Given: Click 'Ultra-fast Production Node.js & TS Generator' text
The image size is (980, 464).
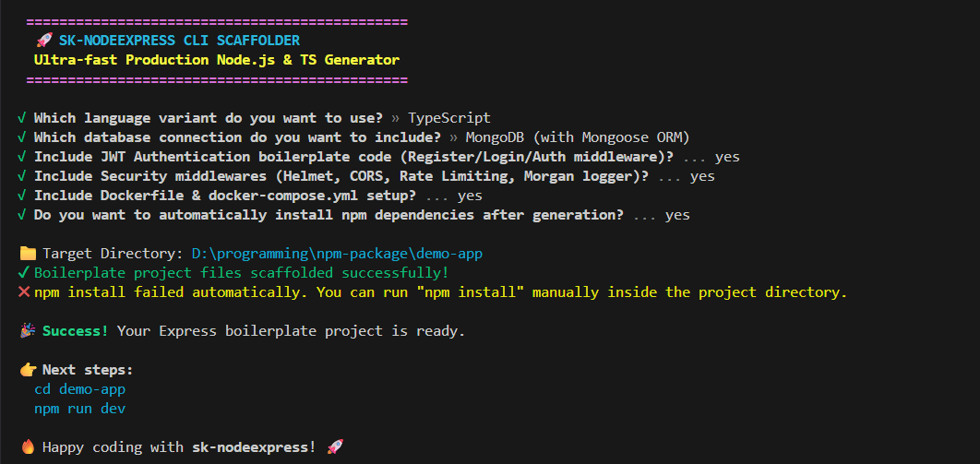Looking at the screenshot, I should (217, 60).
